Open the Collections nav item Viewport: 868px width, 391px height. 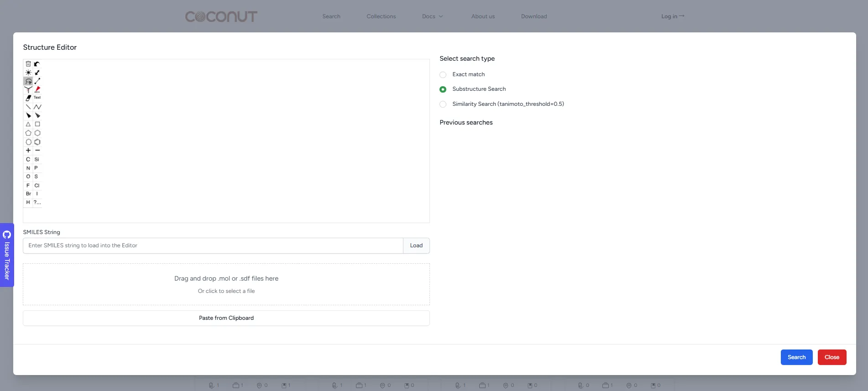tap(381, 16)
